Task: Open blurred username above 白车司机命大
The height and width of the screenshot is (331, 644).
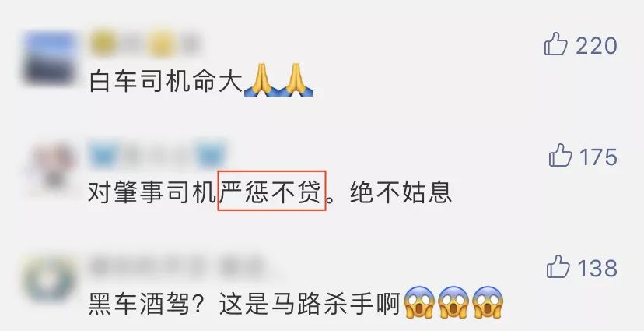Action: pos(145,43)
